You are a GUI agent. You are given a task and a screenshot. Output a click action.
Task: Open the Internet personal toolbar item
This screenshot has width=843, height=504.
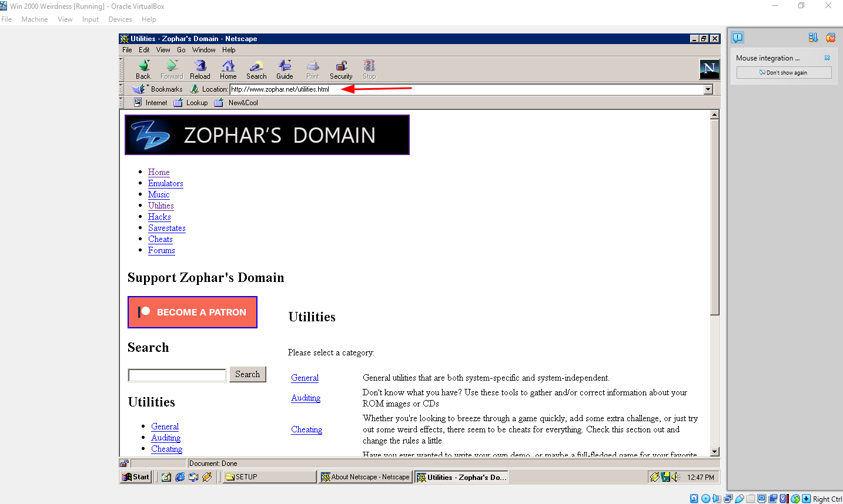150,102
